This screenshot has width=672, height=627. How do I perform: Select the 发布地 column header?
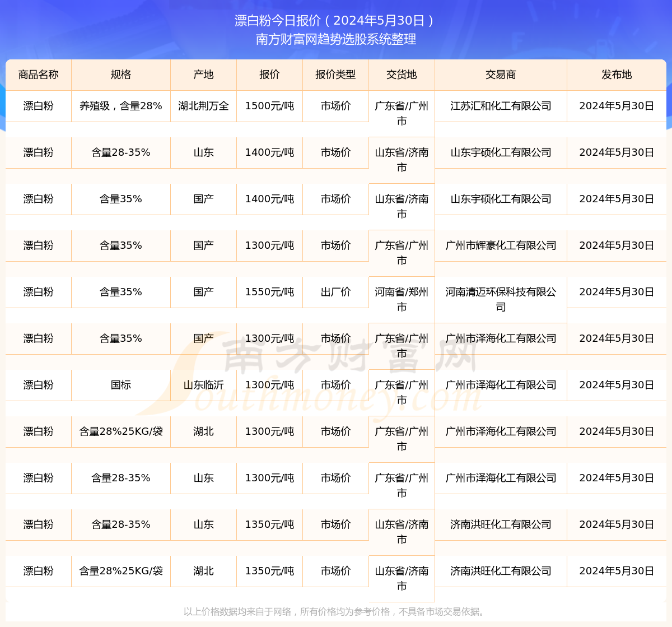[x=617, y=75]
